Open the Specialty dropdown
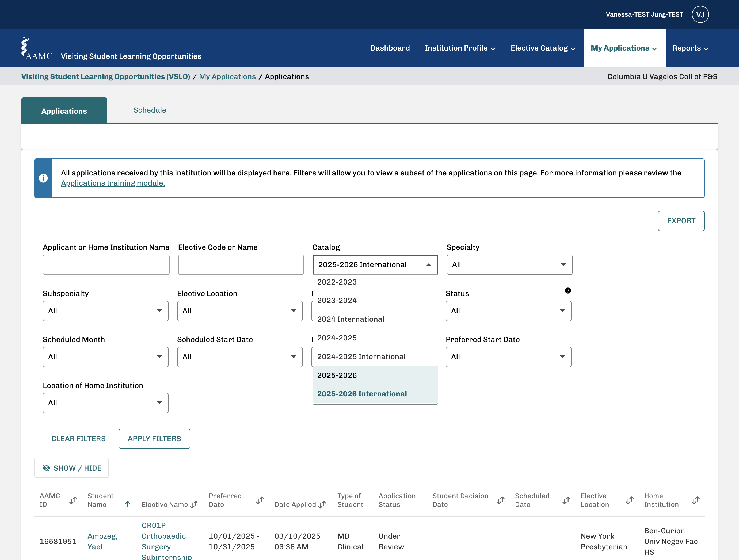Screen dimensions: 739x560 (509, 265)
